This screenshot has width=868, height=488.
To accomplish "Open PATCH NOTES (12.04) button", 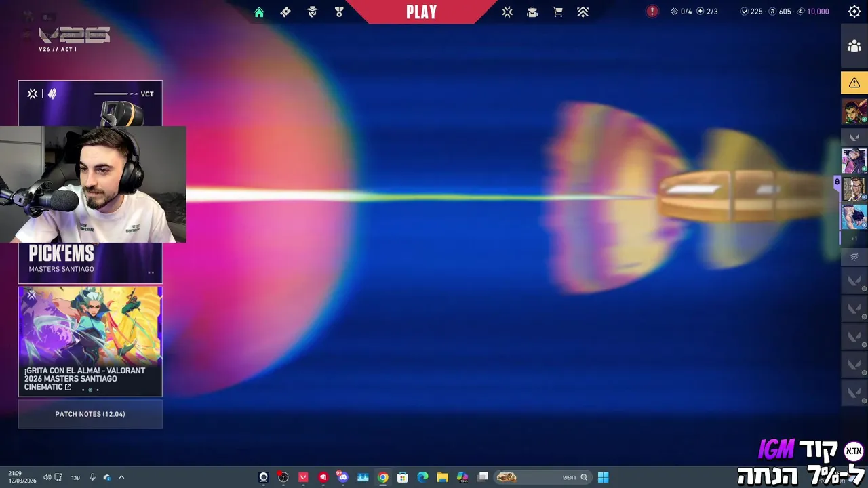I will 90,414.
